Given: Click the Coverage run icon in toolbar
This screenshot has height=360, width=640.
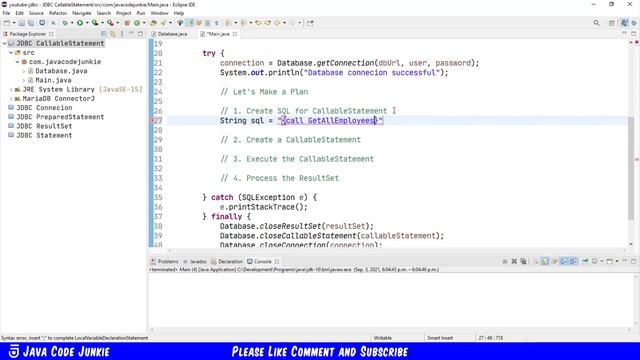Looking at the screenshot, I should coord(95,23).
